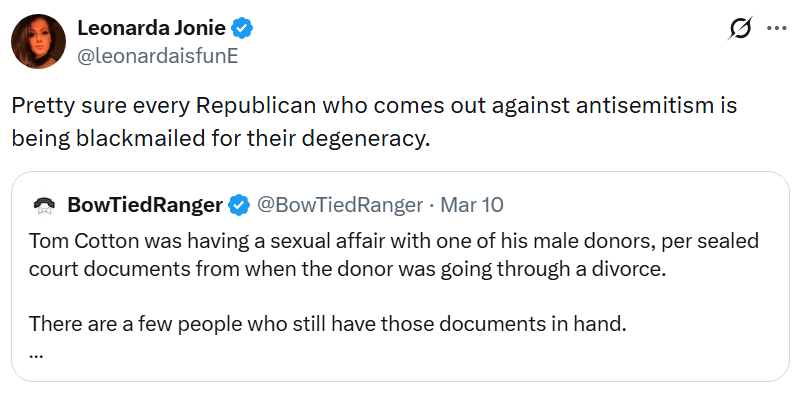Click the BowTiedRanger avatar icon
Viewport: 796px width, 403px height.
[x=44, y=206]
